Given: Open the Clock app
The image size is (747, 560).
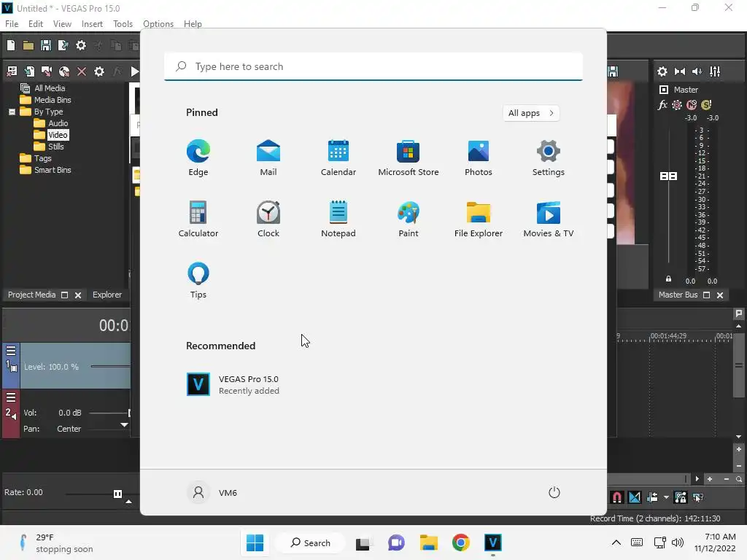Looking at the screenshot, I should point(268,219).
